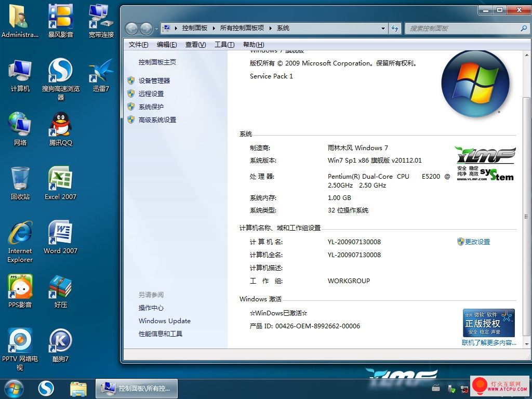This screenshot has height=399, width=532.
Task: Click the 1.00 GB memory value
Action: (x=339, y=198)
